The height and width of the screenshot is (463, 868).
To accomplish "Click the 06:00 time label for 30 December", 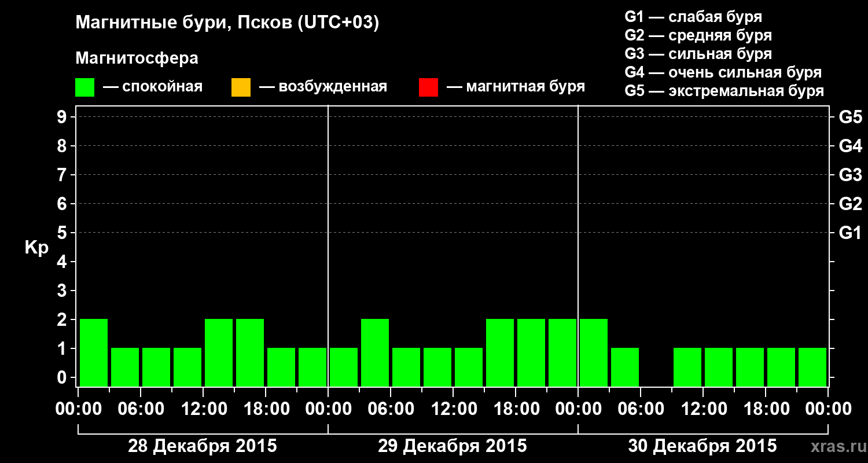I will pos(641,409).
